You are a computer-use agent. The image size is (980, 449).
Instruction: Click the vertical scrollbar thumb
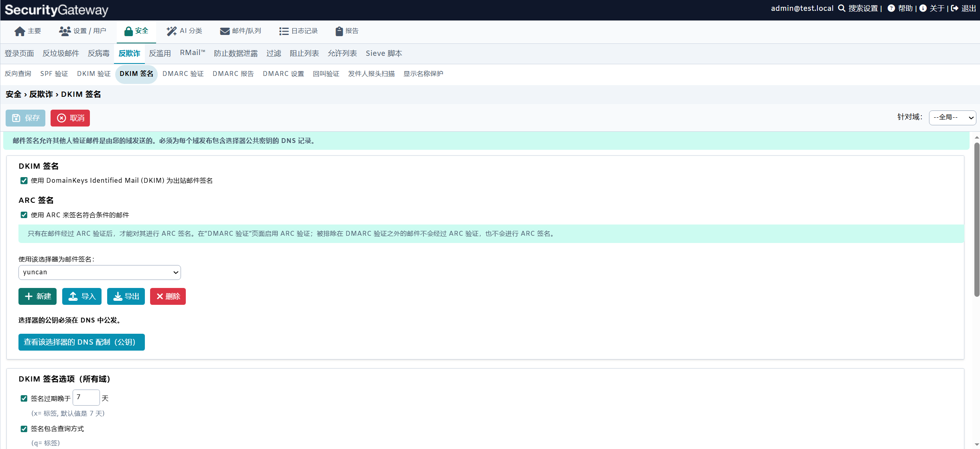[977, 220]
